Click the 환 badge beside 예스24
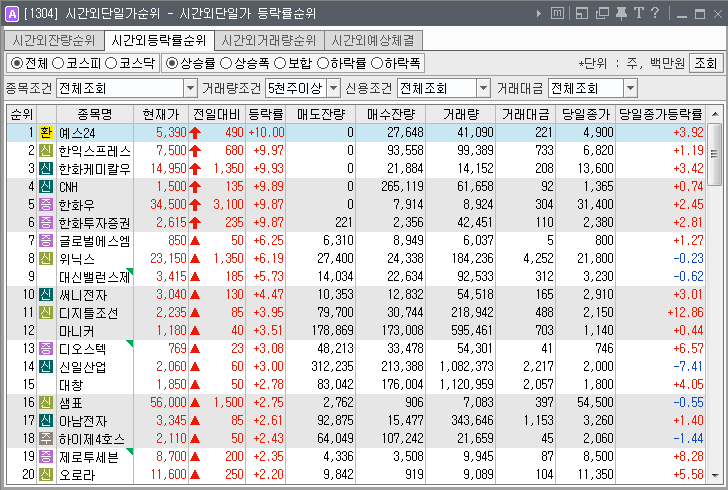 46,133
